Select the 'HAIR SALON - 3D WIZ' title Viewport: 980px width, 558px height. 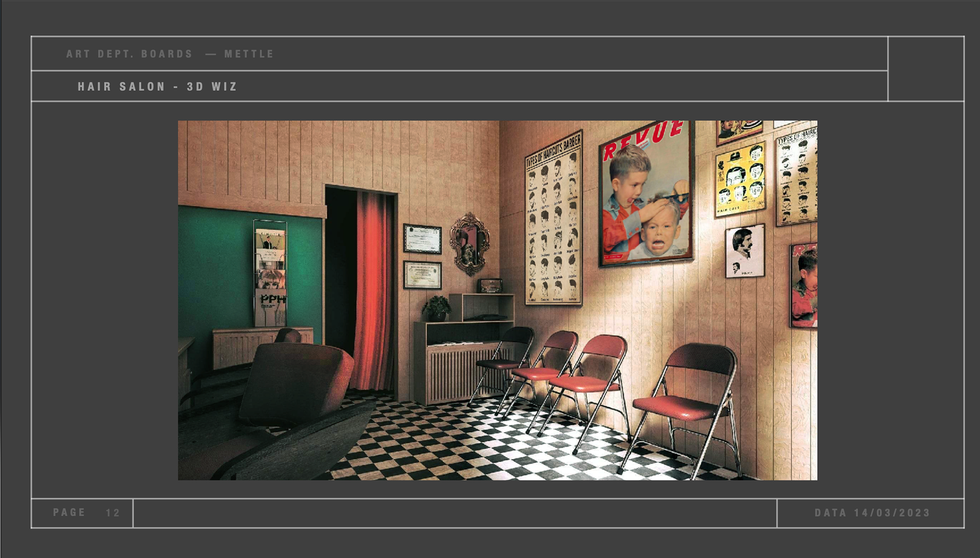tap(158, 87)
